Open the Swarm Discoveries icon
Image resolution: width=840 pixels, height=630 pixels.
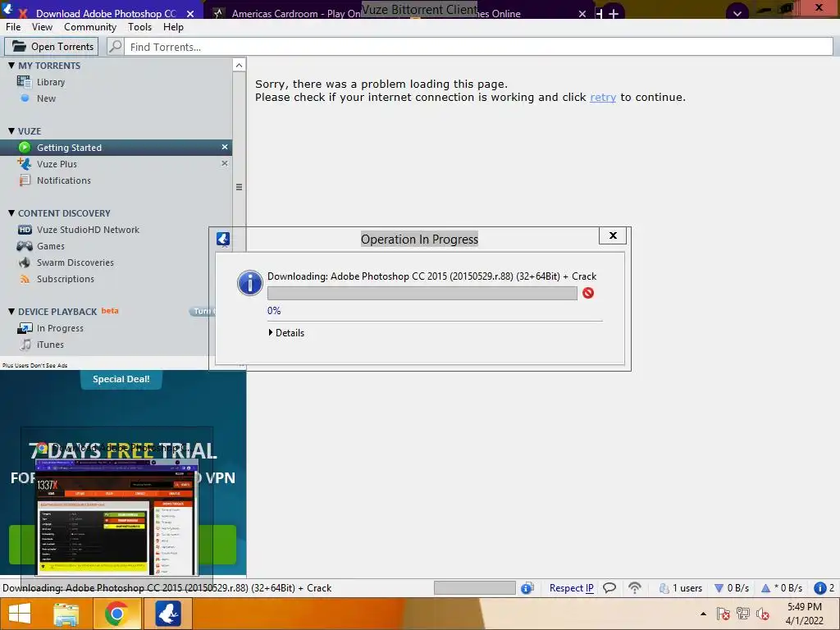25,262
